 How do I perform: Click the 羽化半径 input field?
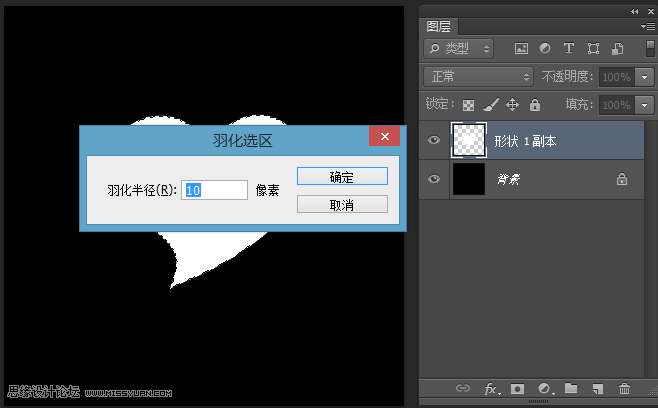click(214, 190)
